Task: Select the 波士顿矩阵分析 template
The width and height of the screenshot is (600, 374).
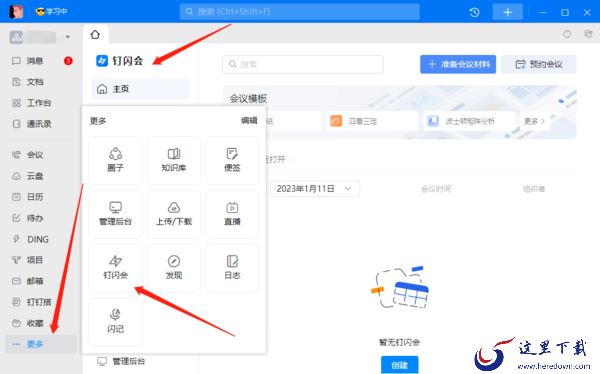Action: click(x=469, y=121)
